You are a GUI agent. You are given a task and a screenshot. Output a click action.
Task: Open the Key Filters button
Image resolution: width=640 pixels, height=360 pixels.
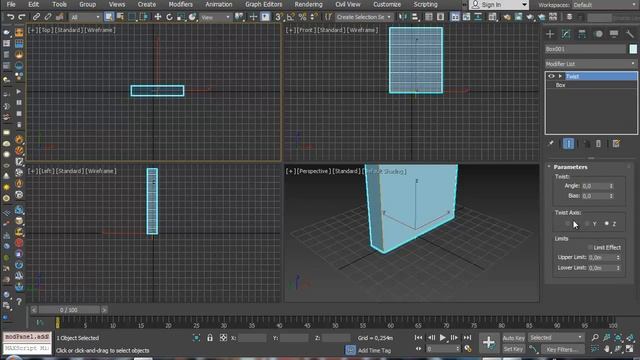point(562,349)
